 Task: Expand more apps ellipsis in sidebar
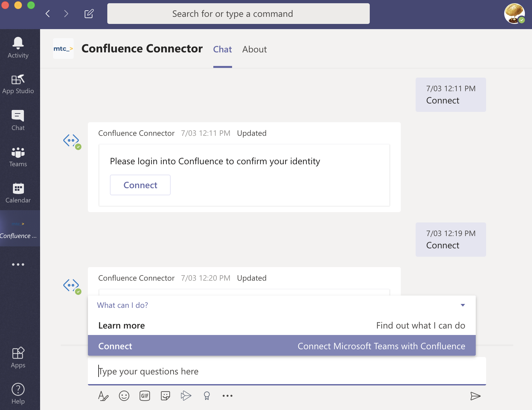pos(18,264)
